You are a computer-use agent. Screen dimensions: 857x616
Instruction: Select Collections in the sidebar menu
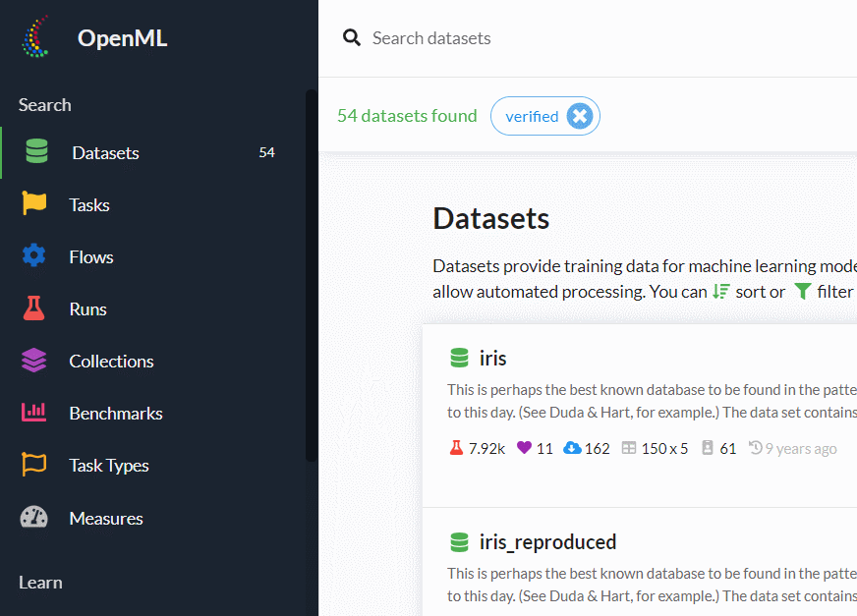click(x=111, y=362)
